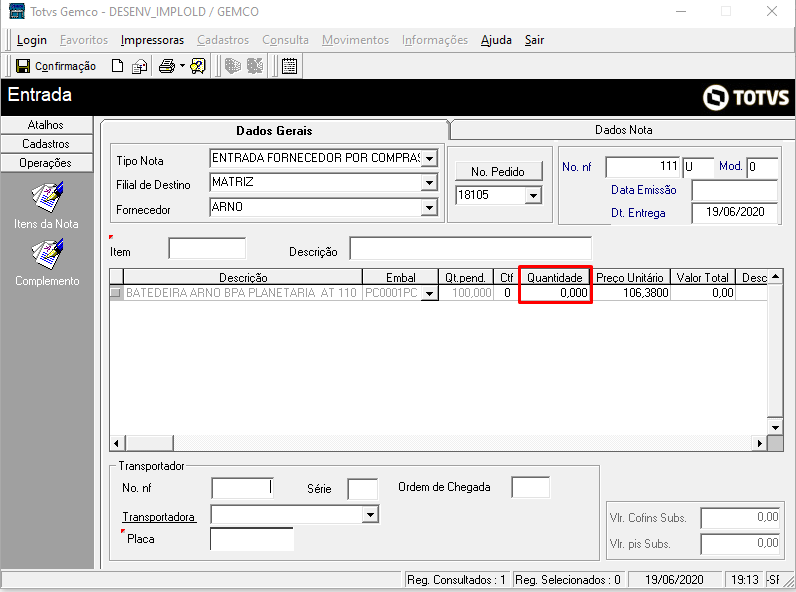This screenshot has height=592, width=796.
Task: Click the Ctf cell showing 0
Action: [507, 293]
